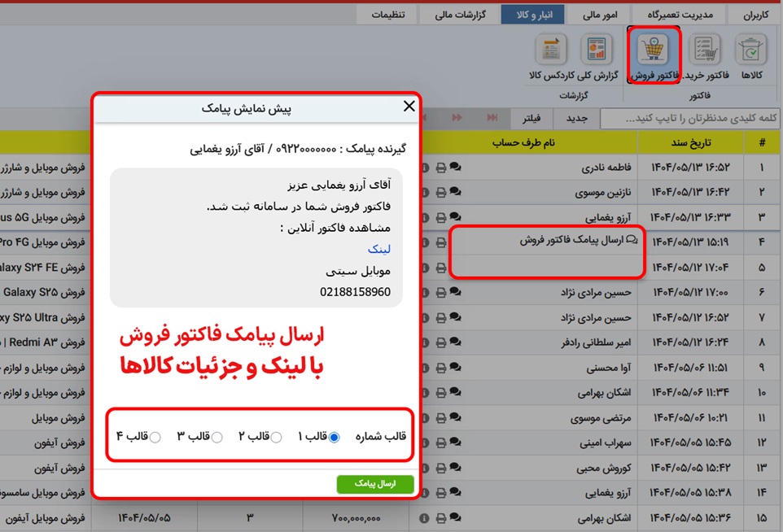The width and height of the screenshot is (783, 532).
Task: Click the chat icon on نازنین موسوی row
Action: (456, 191)
